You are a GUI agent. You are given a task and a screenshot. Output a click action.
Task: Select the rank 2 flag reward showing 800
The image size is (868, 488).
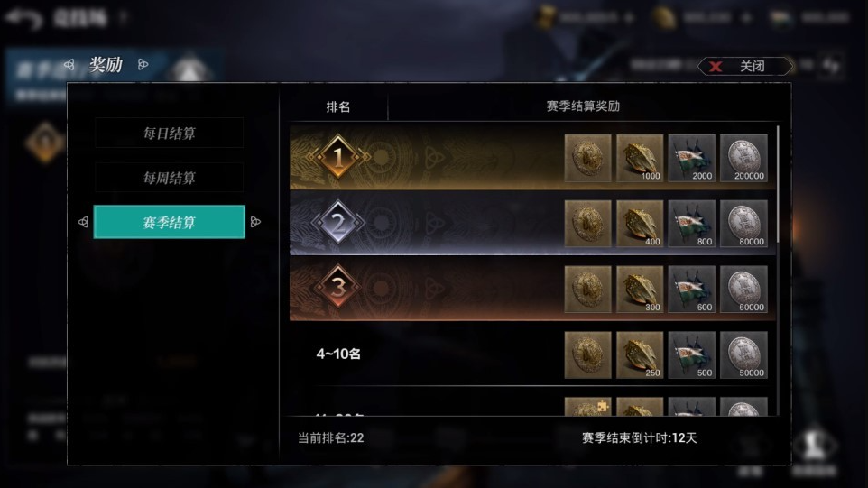[691, 224]
